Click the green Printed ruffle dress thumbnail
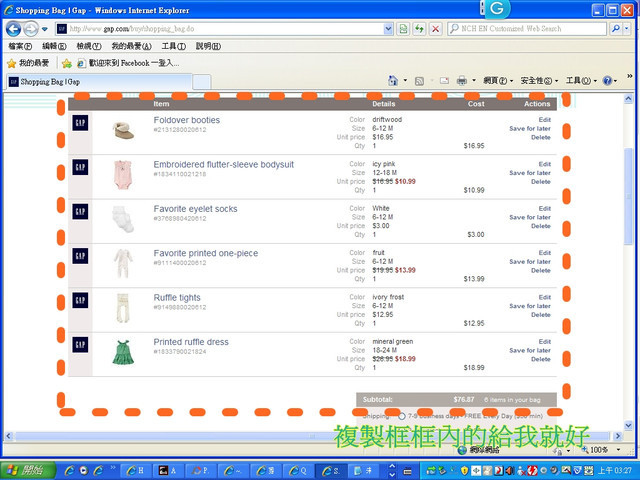Image resolution: width=640 pixels, height=480 pixels. [123, 352]
